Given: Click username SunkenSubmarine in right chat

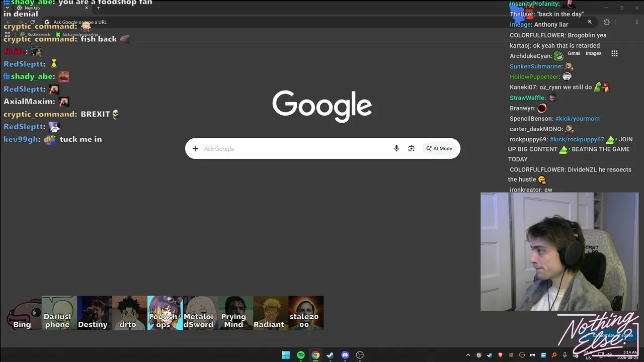Looking at the screenshot, I should click(536, 66).
